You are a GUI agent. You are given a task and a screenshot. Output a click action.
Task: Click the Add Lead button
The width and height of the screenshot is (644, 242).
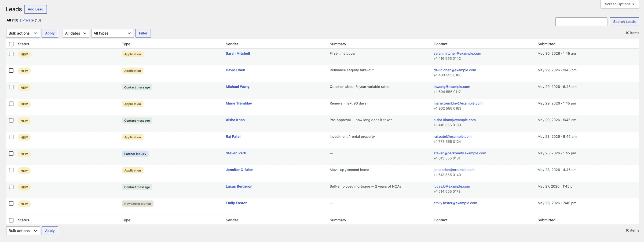[x=35, y=9]
